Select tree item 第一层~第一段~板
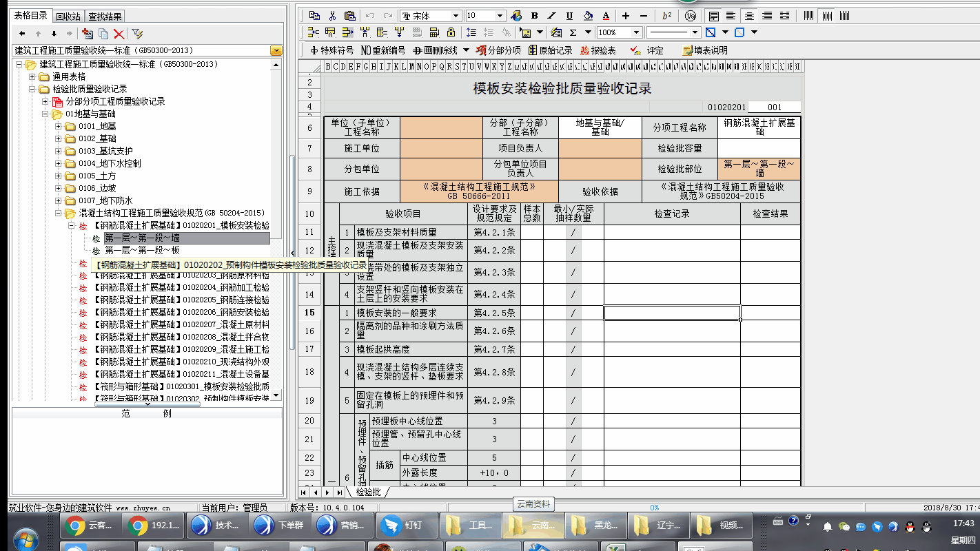The image size is (980, 551). tap(142, 250)
